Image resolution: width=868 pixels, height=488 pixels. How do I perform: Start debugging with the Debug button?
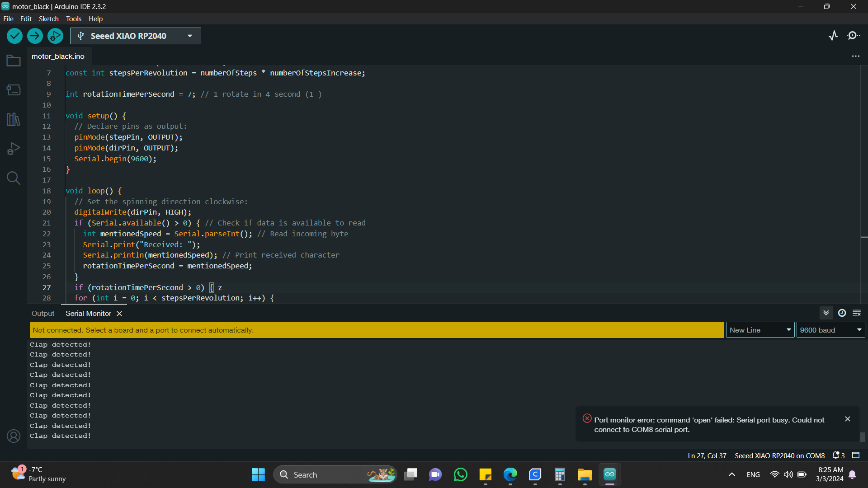(x=55, y=36)
